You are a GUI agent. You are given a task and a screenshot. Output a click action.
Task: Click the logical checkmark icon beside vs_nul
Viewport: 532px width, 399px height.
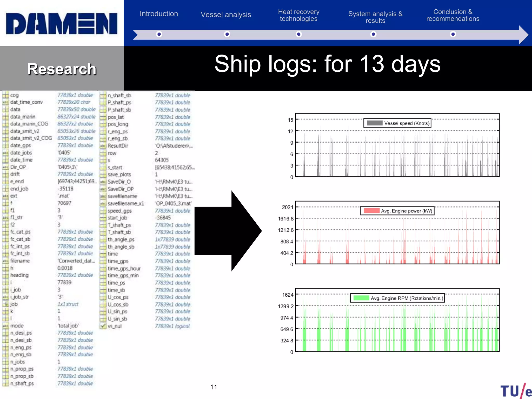103,326
